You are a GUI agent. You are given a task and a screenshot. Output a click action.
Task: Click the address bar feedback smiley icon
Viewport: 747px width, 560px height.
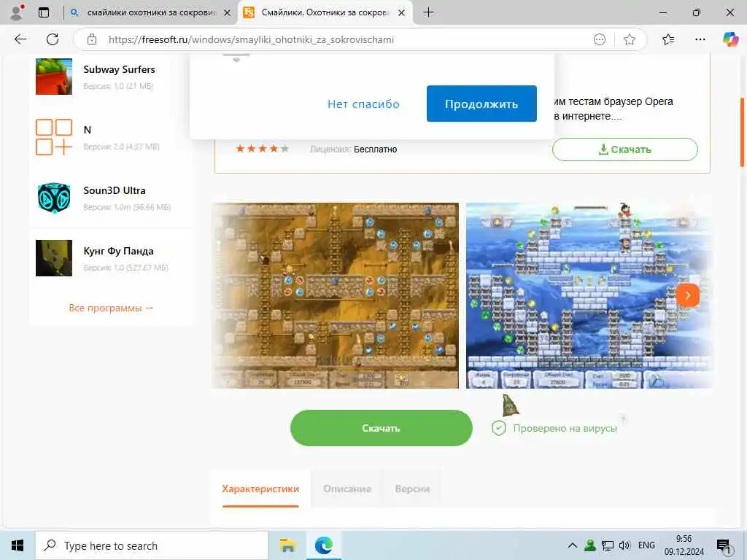pyautogui.click(x=600, y=39)
